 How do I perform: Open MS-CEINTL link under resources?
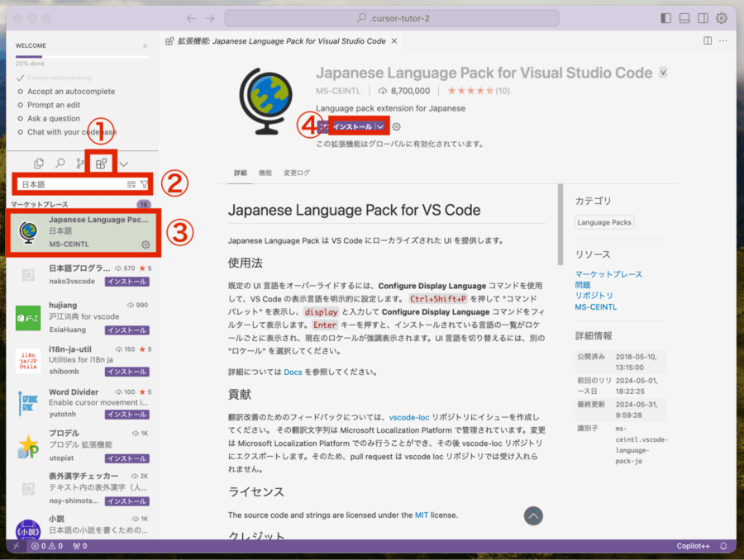(596, 306)
